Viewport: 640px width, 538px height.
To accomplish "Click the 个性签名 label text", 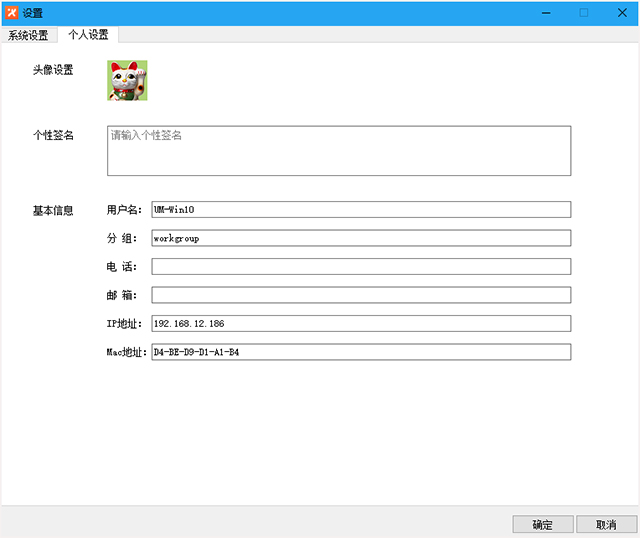I will coord(53,135).
